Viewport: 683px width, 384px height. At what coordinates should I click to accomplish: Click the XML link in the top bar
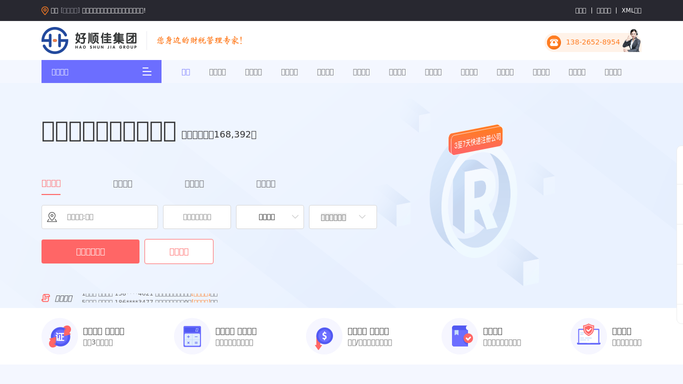coord(631,10)
